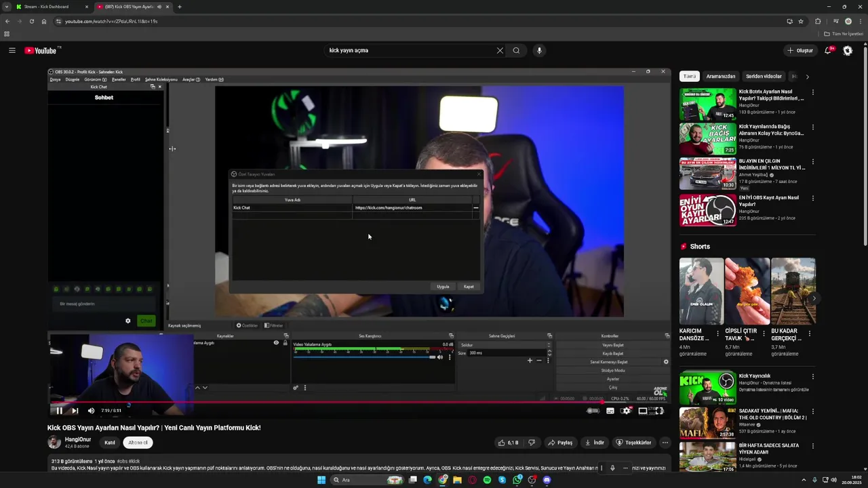
Task: Open Spotify from the taskbar
Action: [x=487, y=480]
